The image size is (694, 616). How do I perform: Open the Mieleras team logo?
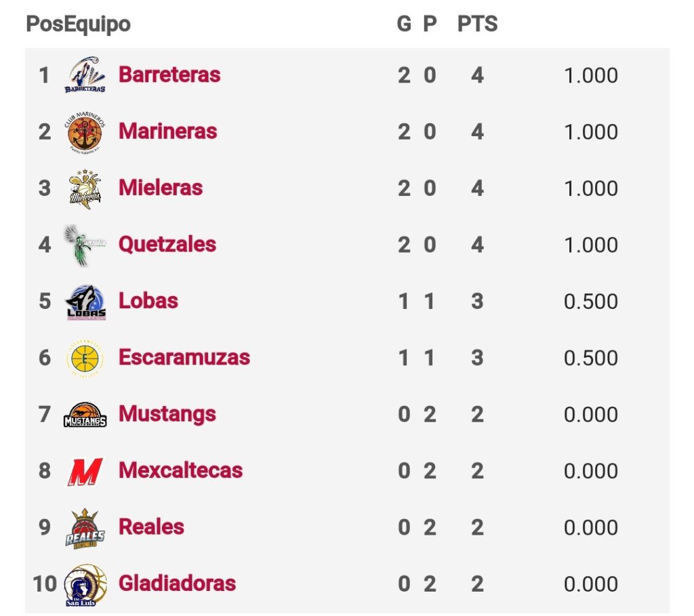pos(85,188)
